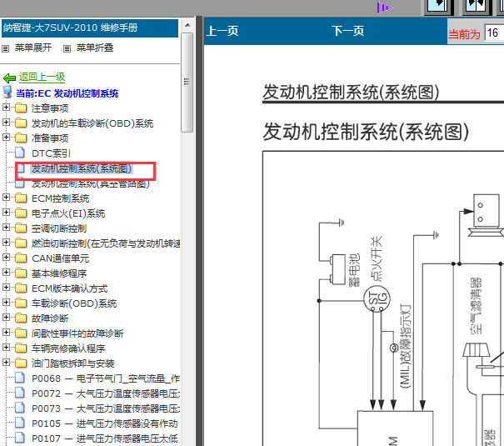Click the green back arrow icon
This screenshot has height=446, width=504.
point(9,78)
